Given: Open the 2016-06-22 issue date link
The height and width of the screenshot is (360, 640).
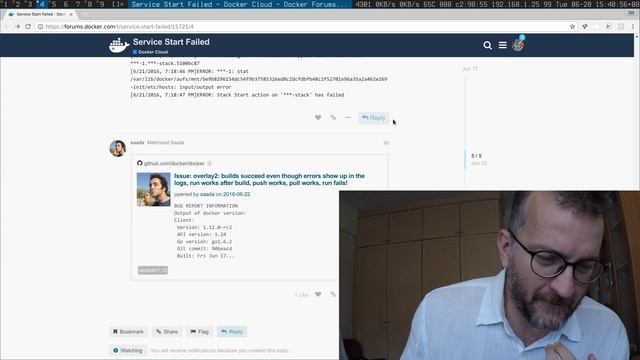Looking at the screenshot, I should coord(236,194).
